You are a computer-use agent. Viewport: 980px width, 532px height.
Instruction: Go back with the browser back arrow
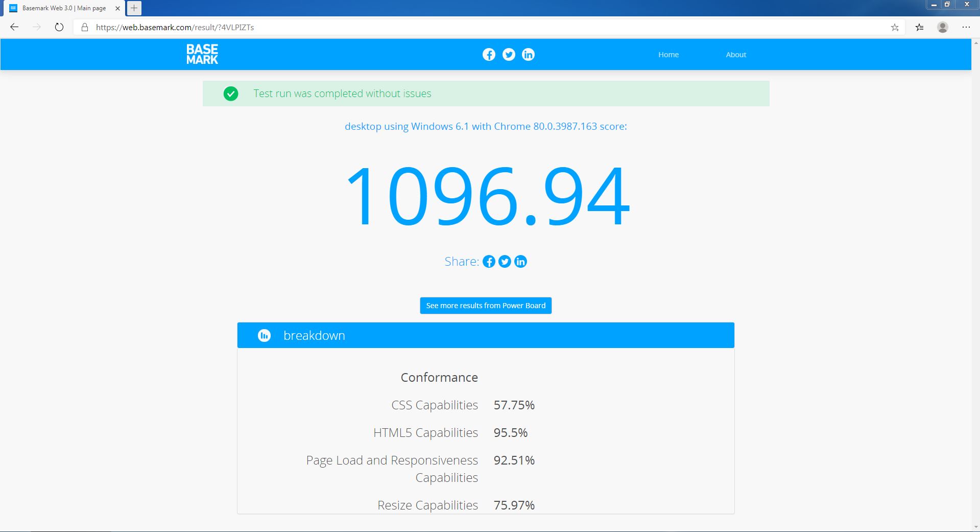[14, 27]
